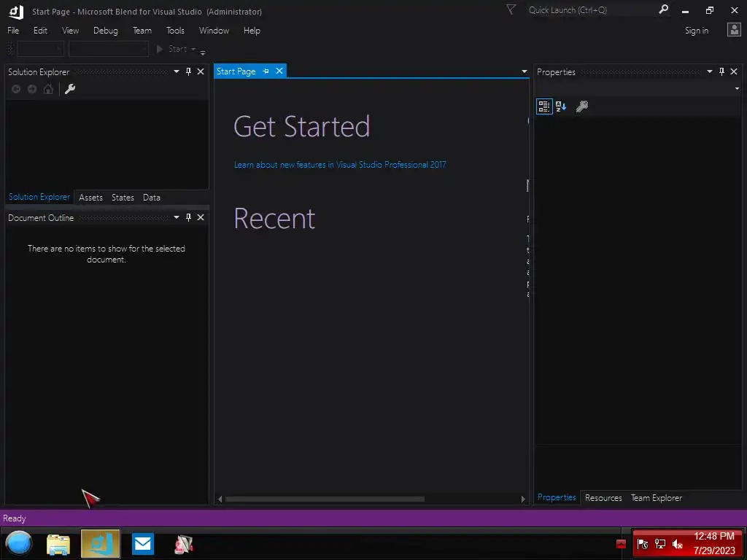Open the Debug menu
Image resolution: width=747 pixels, height=560 pixels.
click(x=105, y=31)
